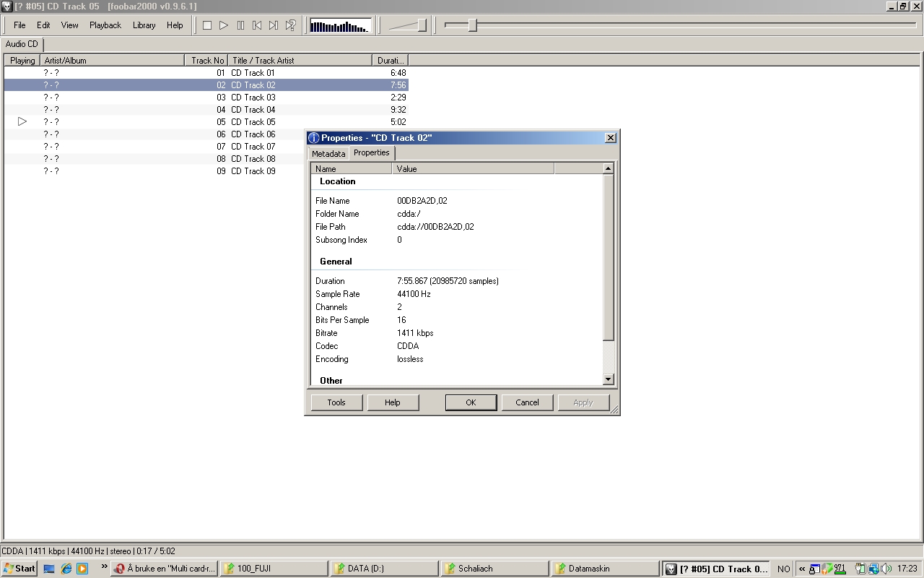Click the foobar2000 alien icon in title bar
The height and width of the screenshot is (578, 924).
(x=6, y=7)
